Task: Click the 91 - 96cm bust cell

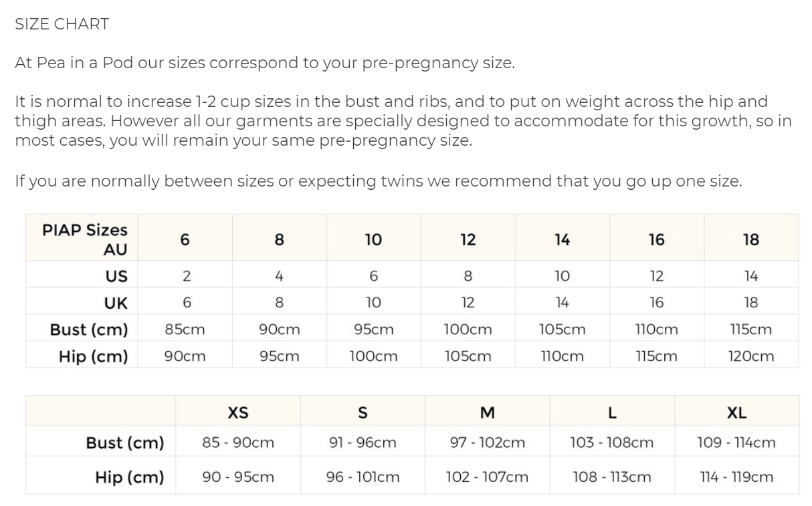Action: click(363, 442)
